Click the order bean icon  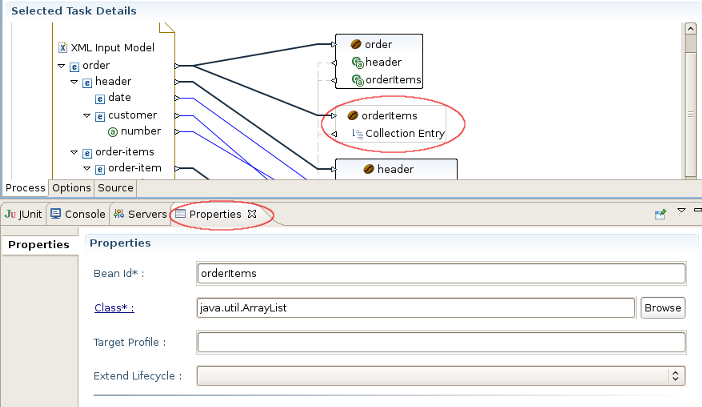tap(356, 44)
